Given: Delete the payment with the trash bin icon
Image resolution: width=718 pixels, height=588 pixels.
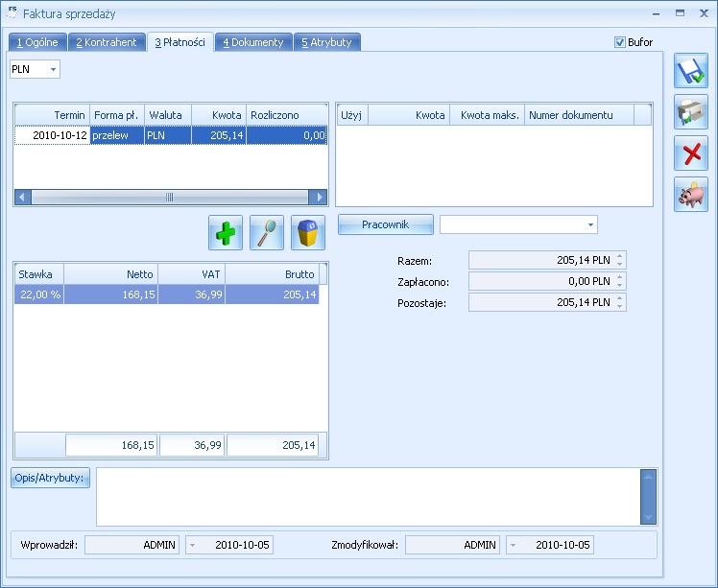Looking at the screenshot, I should tap(308, 232).
